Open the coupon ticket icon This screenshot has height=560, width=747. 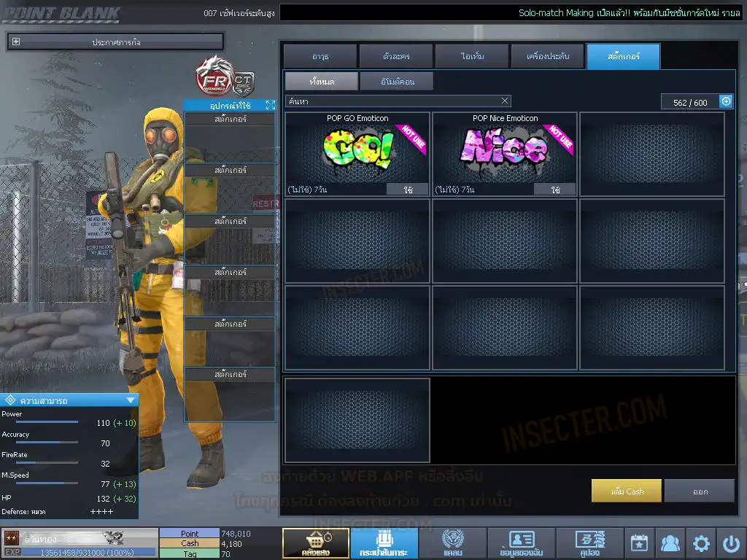tap(589, 543)
